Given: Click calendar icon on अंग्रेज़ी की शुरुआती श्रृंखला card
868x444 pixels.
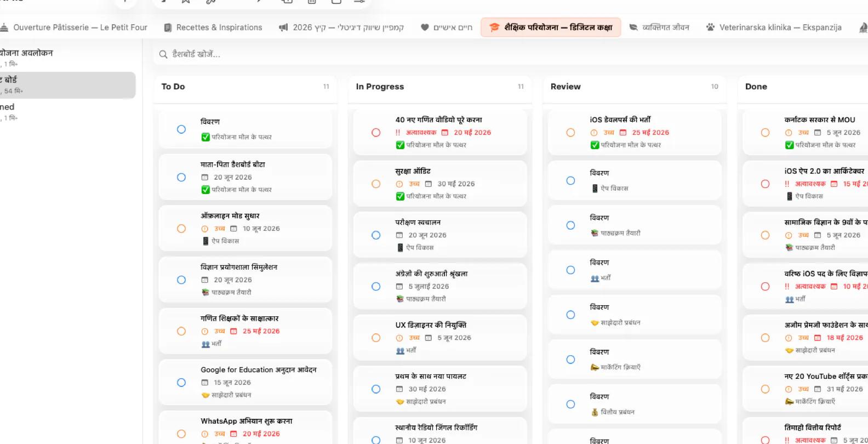Looking at the screenshot, I should (x=399, y=287).
